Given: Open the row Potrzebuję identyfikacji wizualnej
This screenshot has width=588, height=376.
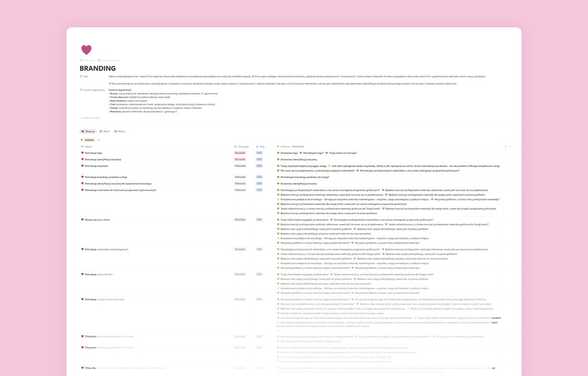Looking at the screenshot, I should tap(103, 160).
